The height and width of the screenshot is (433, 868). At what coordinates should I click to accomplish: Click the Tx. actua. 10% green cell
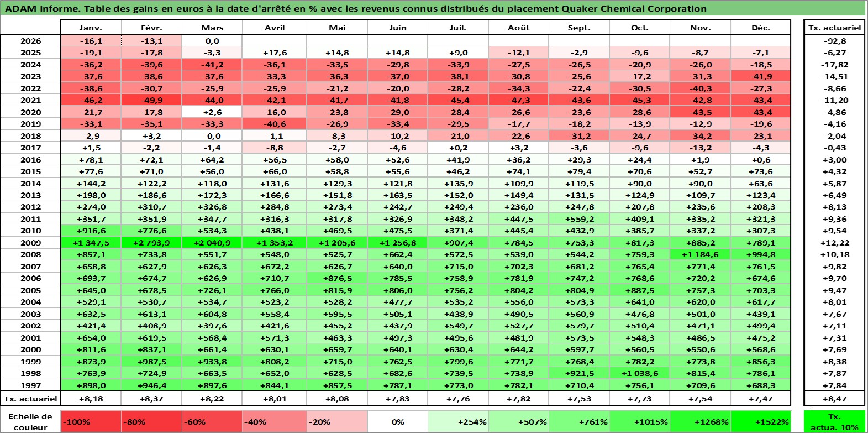pos(834,421)
